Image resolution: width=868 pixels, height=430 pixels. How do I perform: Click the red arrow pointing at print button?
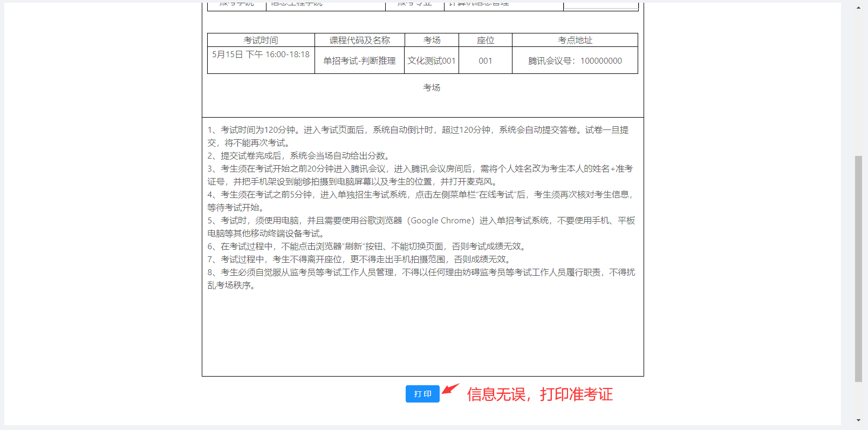pyautogui.click(x=450, y=388)
